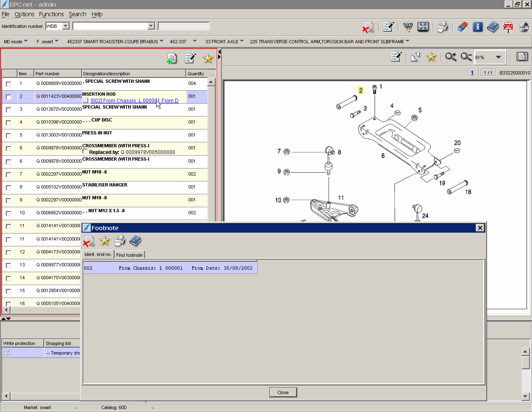Viewport: 532px width, 412px height.
Task: Click the star favorites icon above the parts list
Action: (x=208, y=59)
